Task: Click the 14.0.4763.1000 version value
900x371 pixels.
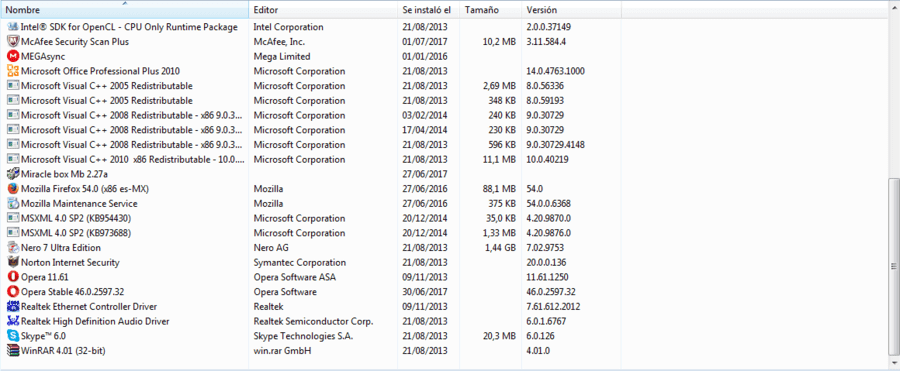Action: (x=556, y=71)
